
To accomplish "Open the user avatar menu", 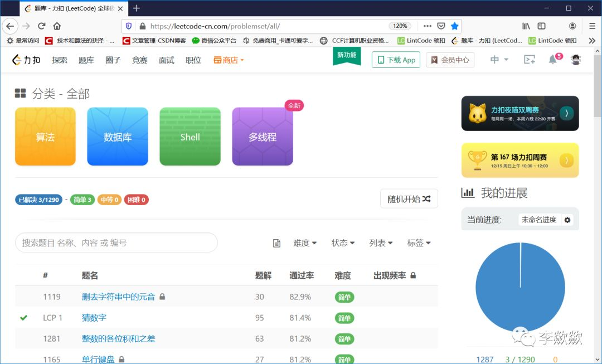I will point(575,60).
